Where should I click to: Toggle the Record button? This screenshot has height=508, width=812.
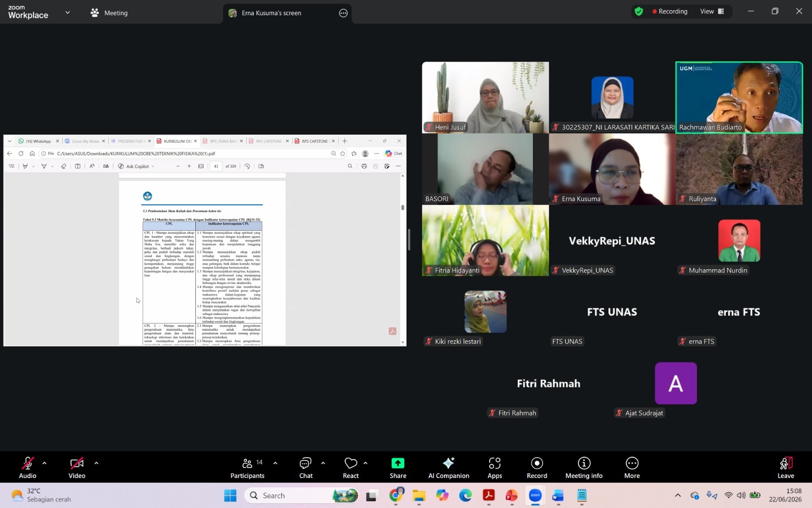[537, 468]
